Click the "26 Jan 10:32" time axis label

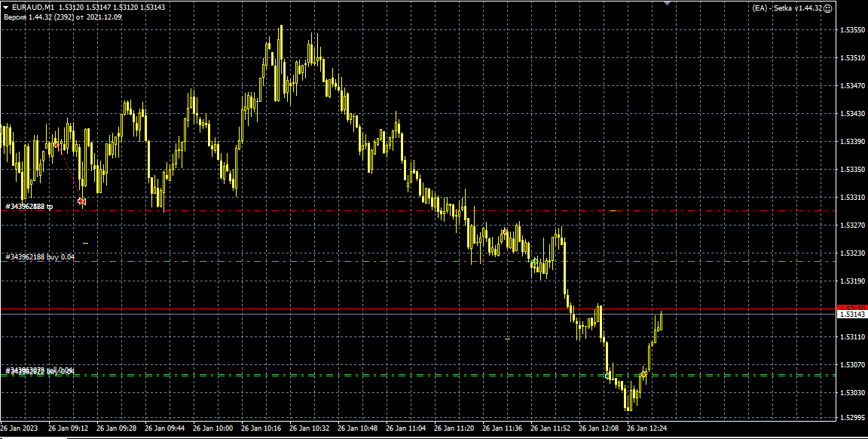coord(310,428)
